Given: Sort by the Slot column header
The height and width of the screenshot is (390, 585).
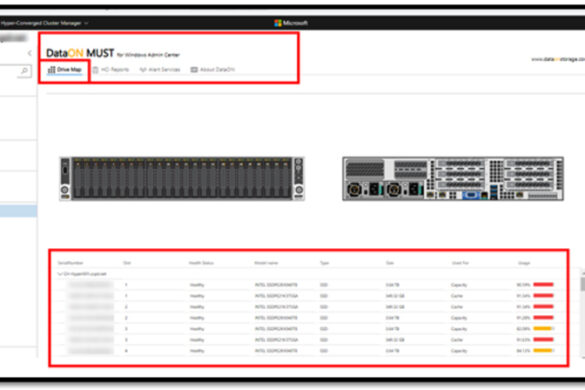Looking at the screenshot, I should click(x=127, y=263).
